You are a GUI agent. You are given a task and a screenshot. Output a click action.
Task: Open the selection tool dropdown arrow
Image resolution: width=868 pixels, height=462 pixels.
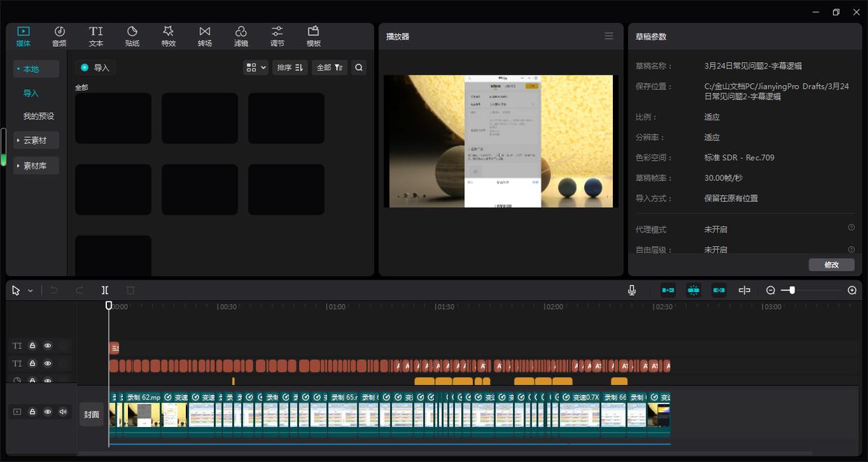point(30,290)
